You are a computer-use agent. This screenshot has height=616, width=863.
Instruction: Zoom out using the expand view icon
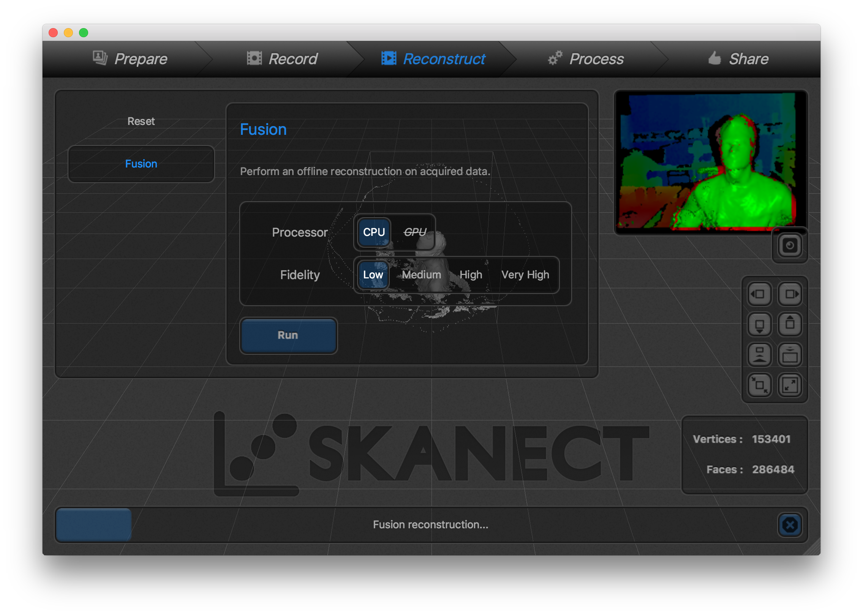point(790,385)
